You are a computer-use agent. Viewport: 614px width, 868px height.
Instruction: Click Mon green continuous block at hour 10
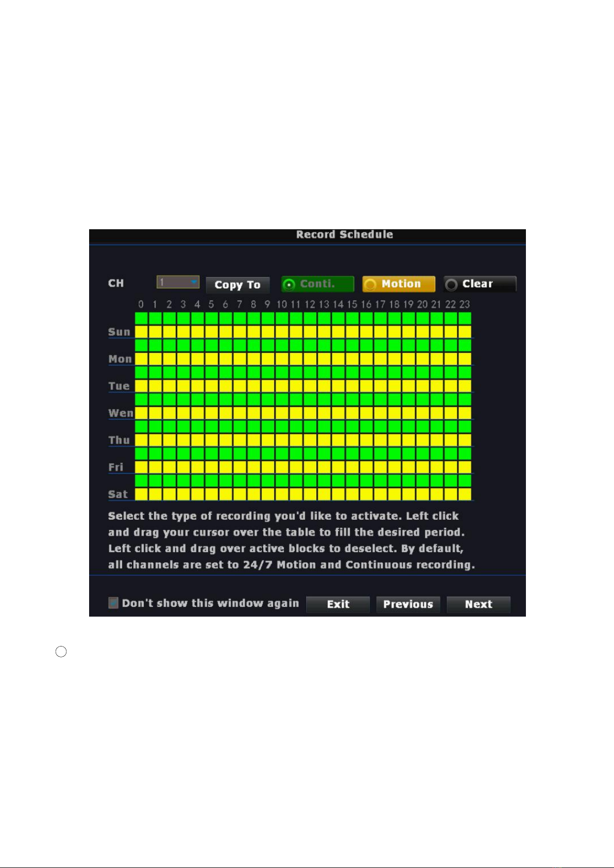click(282, 345)
